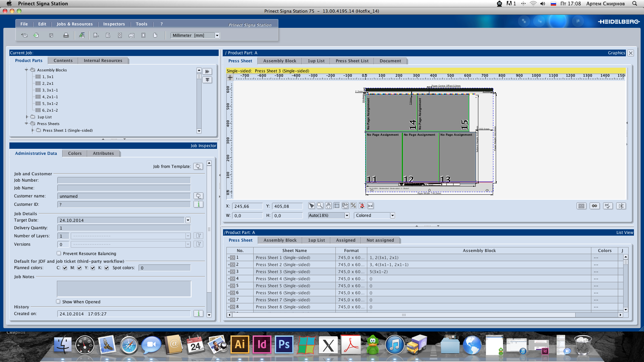Viewport: 644px width, 362px height.
Task: Click the Created on info icon
Action: (x=198, y=314)
